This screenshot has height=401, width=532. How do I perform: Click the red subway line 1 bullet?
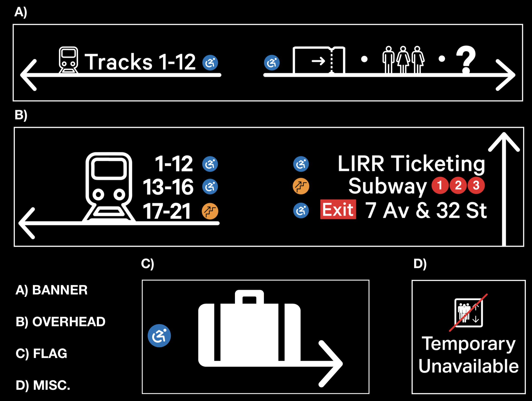(x=440, y=185)
